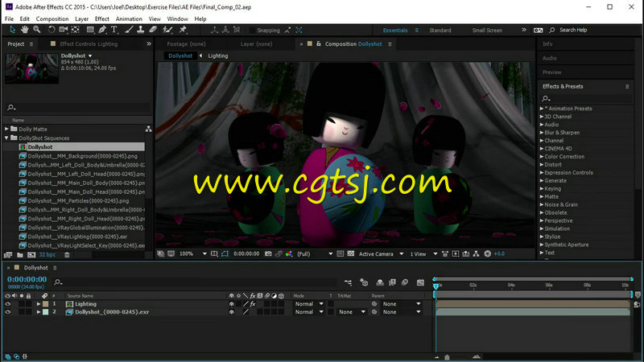This screenshot has width=644, height=362.
Task: Hide the Lighting layer with eye toggle
Action: [8, 304]
